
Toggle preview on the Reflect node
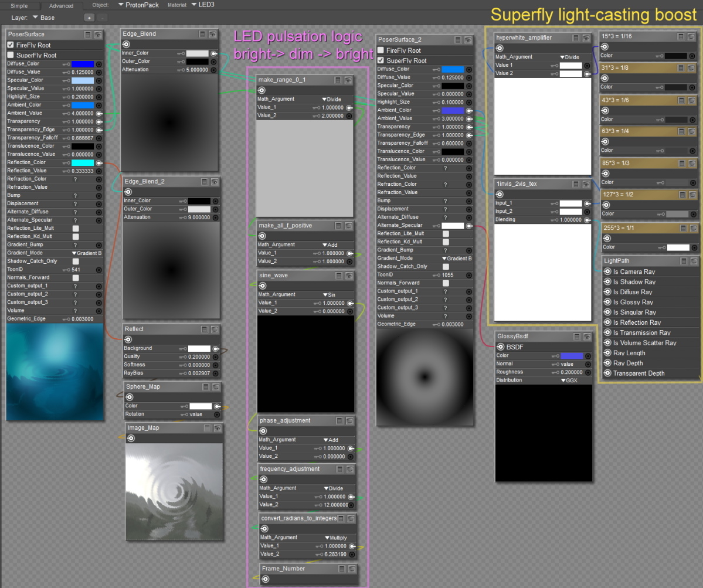(215, 329)
